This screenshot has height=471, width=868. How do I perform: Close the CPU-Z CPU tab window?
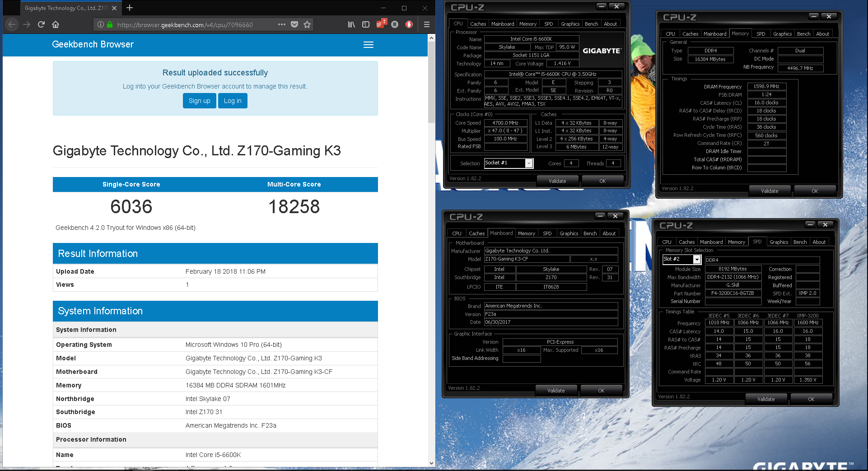pyautogui.click(x=616, y=6)
